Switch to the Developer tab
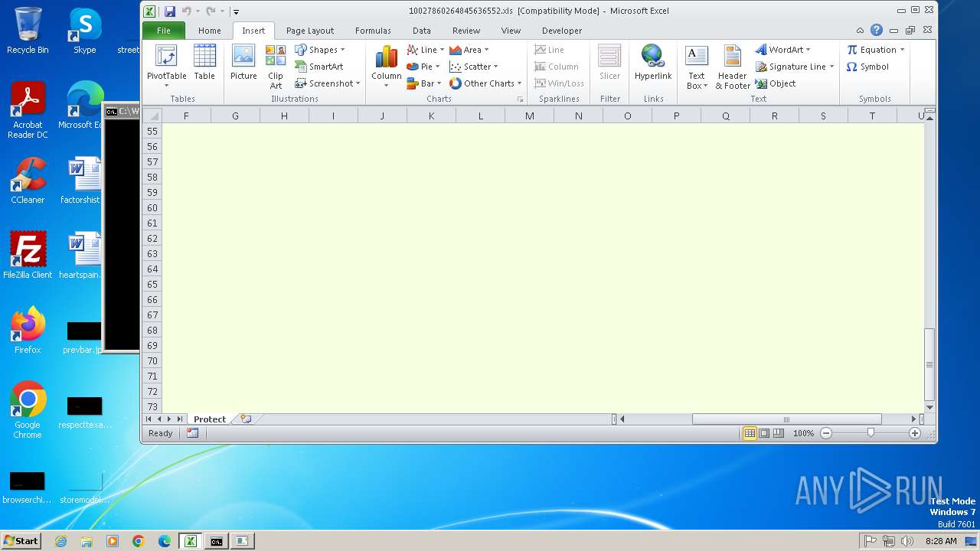 click(562, 31)
